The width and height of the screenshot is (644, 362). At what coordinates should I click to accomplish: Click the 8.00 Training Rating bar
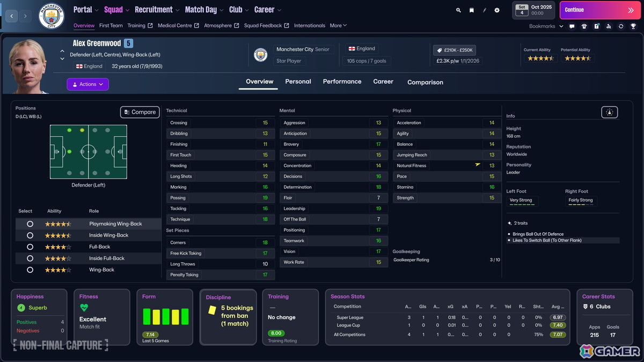pos(276,333)
